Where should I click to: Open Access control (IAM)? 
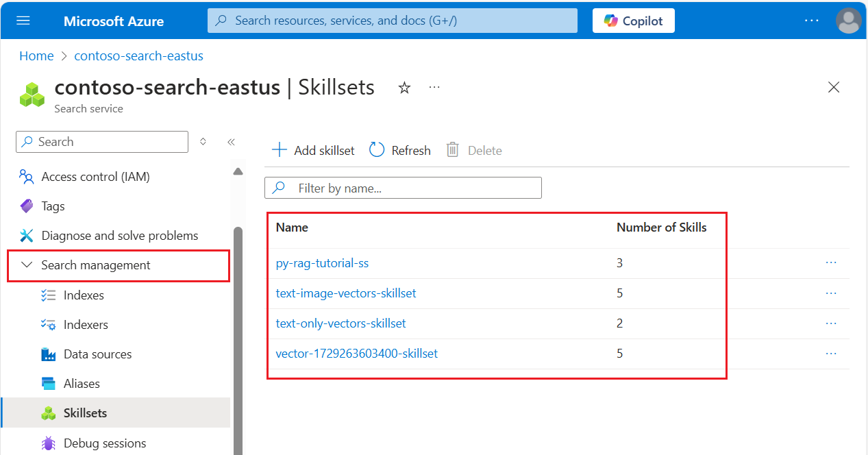tap(95, 177)
